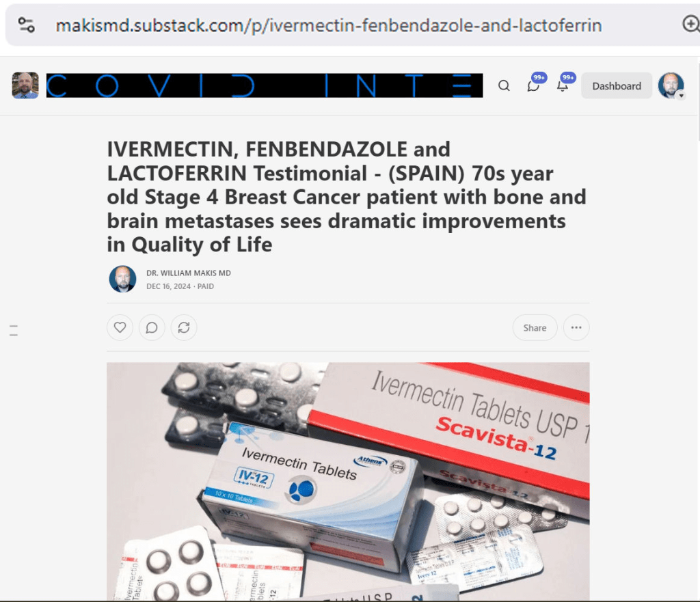The height and width of the screenshot is (602, 700).
Task: Restack the post with circular arrows icon
Action: point(183,327)
